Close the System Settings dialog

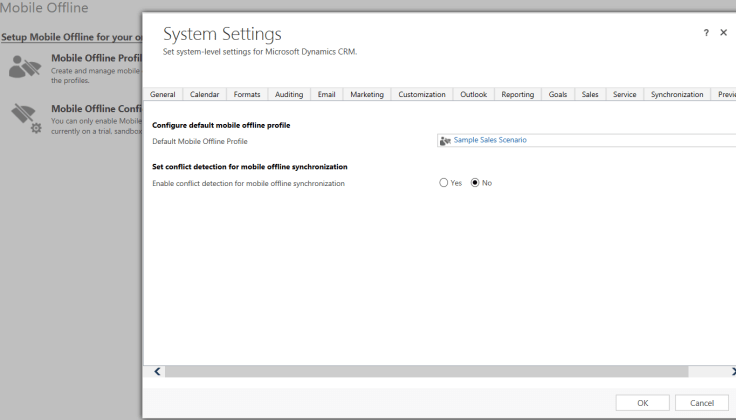click(723, 33)
